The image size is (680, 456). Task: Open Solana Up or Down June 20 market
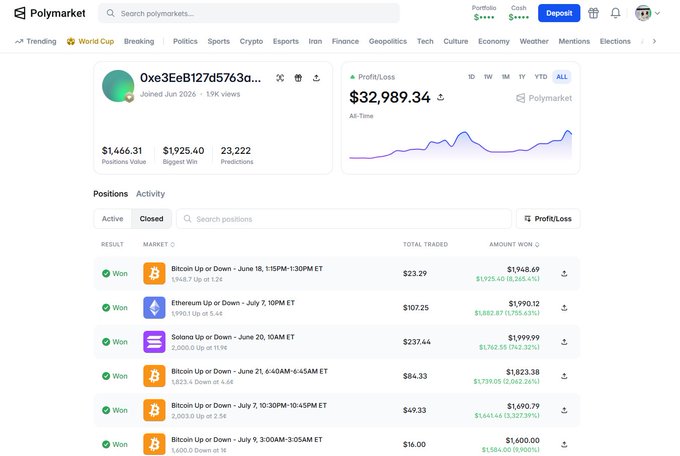coord(233,337)
